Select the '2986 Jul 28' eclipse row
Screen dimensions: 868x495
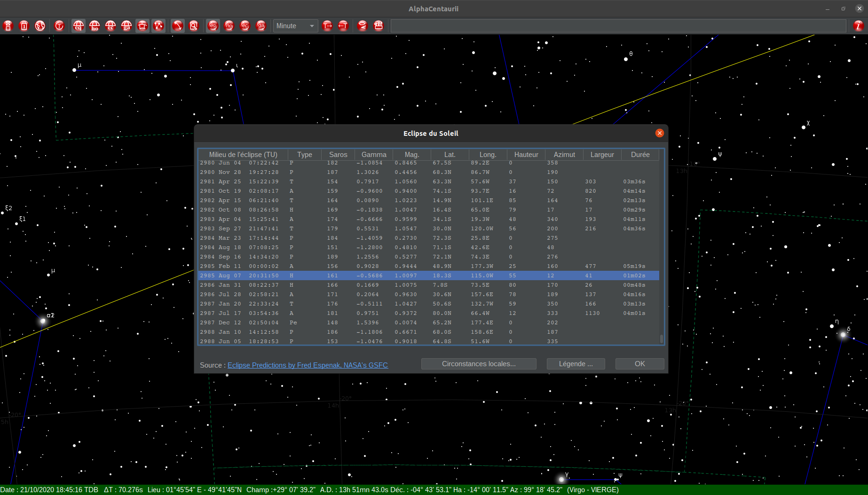(429, 294)
